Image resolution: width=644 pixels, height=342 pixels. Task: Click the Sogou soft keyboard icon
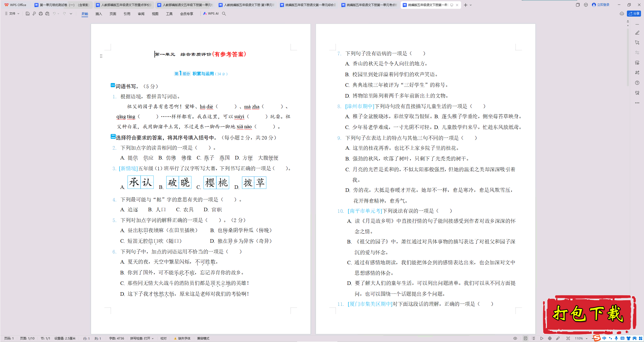click(622, 338)
